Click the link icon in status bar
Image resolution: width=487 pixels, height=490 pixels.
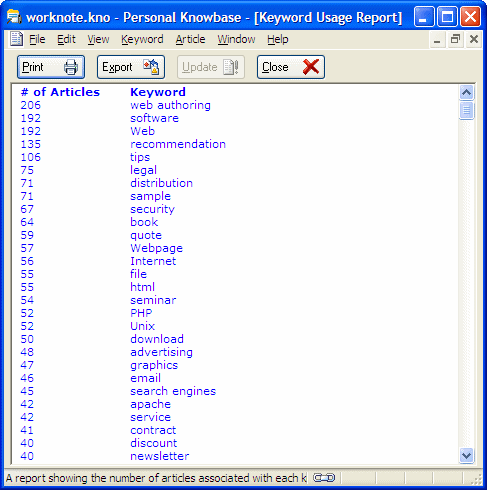(324, 478)
